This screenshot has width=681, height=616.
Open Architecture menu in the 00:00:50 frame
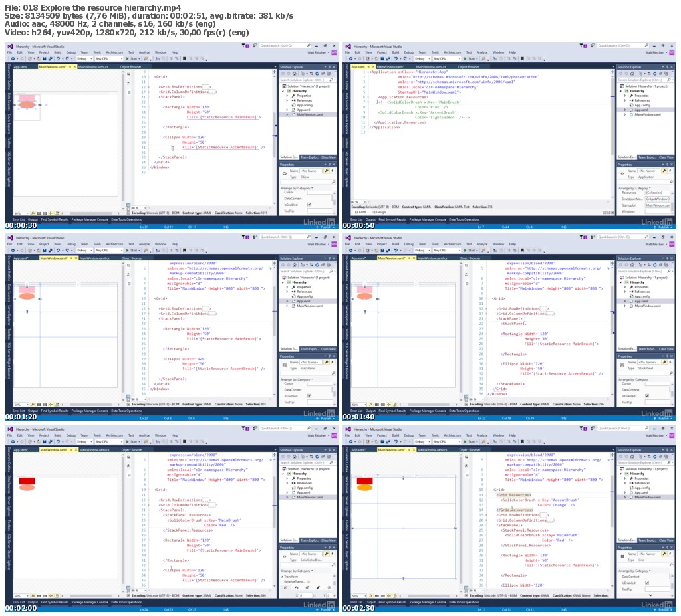point(452,52)
